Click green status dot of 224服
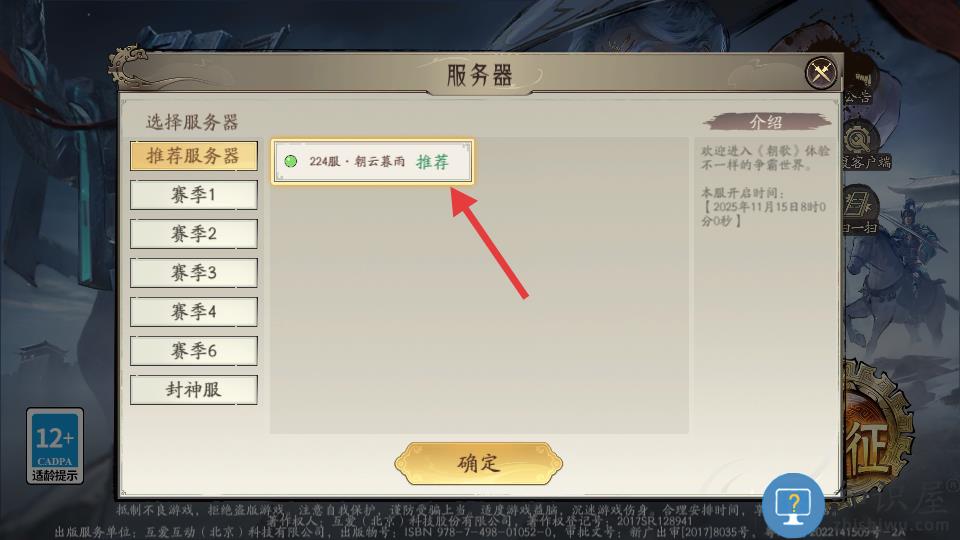Screen dimensions: 960x540 tap(291, 161)
